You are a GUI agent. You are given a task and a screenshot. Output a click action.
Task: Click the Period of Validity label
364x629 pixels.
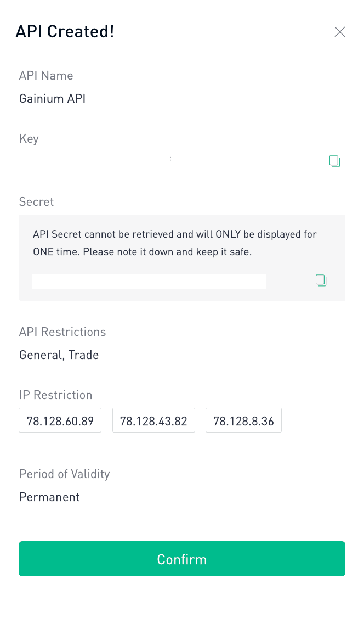click(64, 474)
